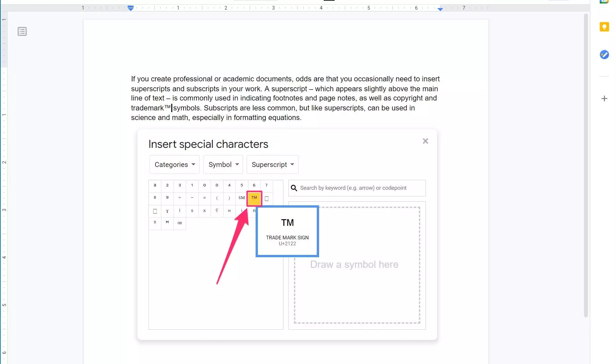Open the Superscript subcategory dropdown

click(272, 165)
